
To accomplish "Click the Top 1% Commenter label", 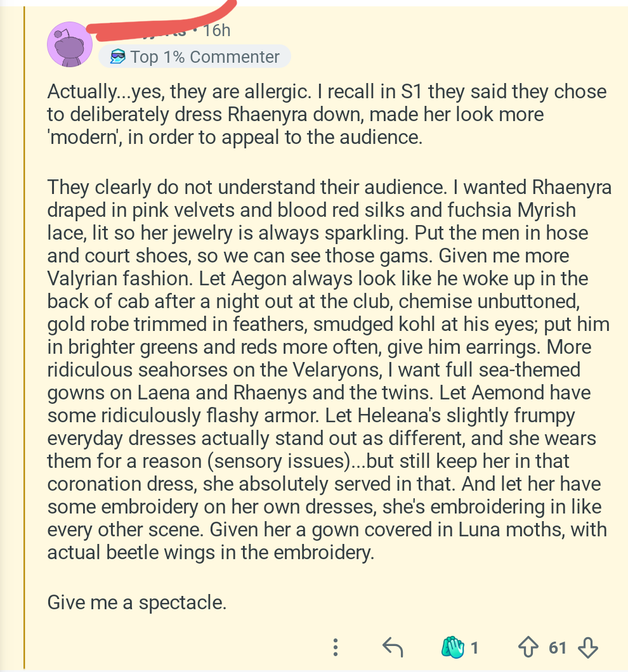I will pyautogui.click(x=205, y=57).
